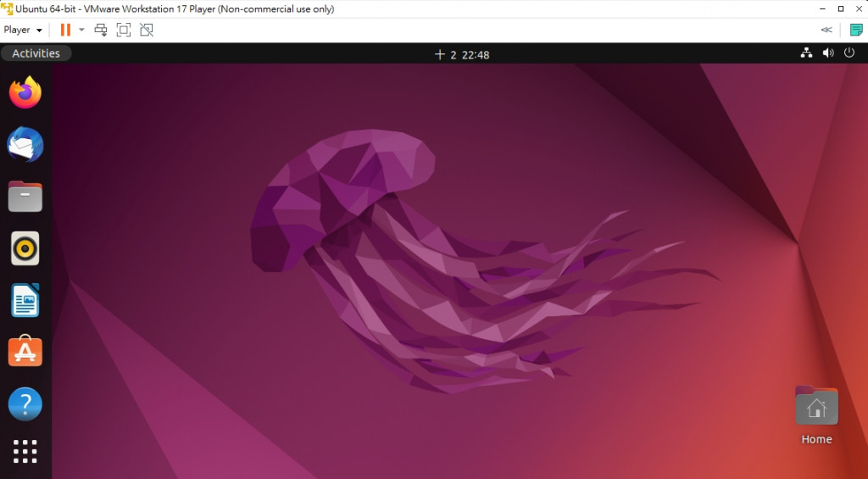Image resolution: width=868 pixels, height=479 pixels.
Task: Open the Player menu dropdown
Action: 23,30
